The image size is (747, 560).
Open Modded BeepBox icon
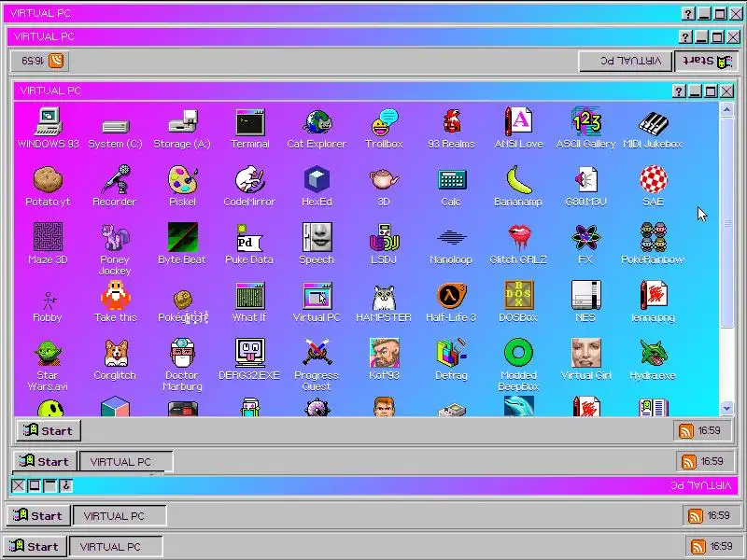click(x=518, y=354)
